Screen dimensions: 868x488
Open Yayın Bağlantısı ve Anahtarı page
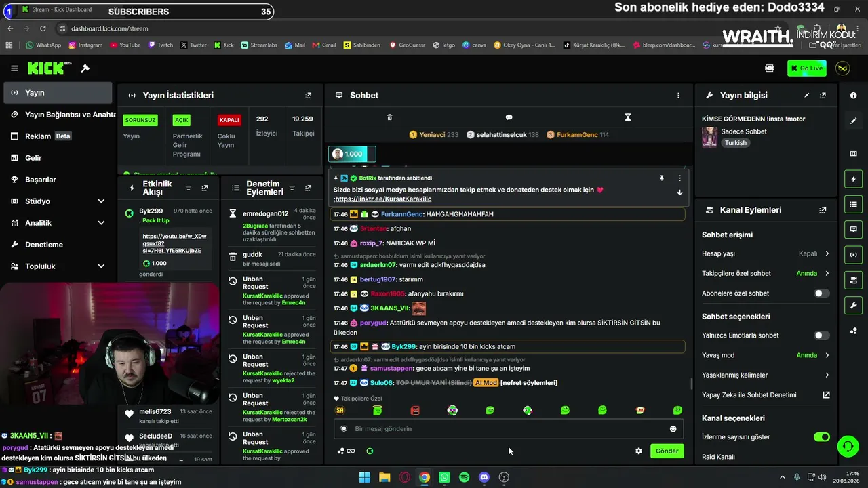pyautogui.click(x=56, y=115)
